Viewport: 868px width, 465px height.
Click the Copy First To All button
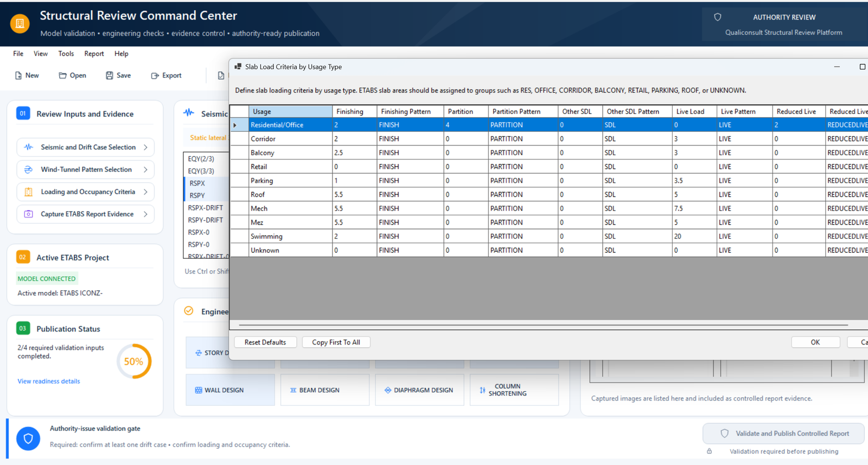(336, 342)
